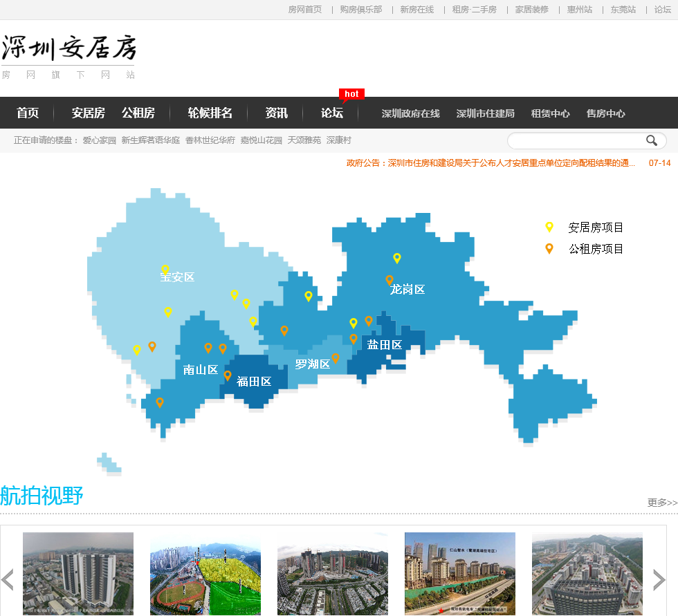Click 公租房项目 legend entry
Screen dimensions: 678x616
click(x=596, y=249)
